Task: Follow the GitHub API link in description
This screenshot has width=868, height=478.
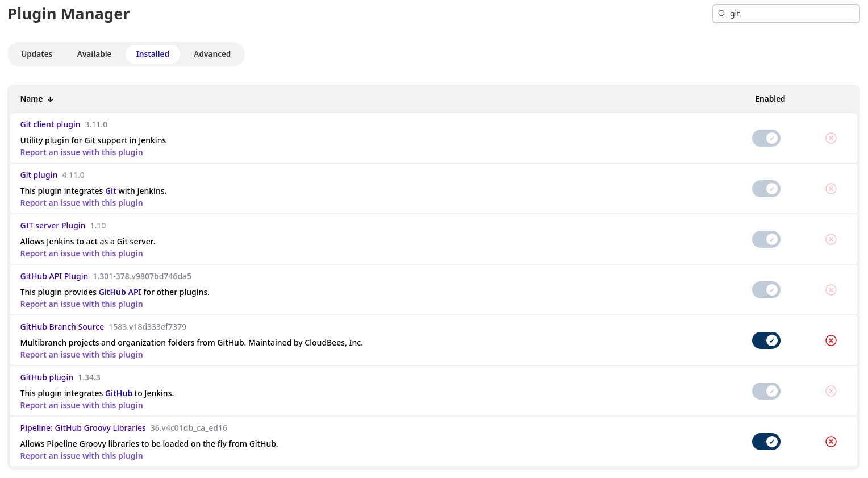Action: 120,292
